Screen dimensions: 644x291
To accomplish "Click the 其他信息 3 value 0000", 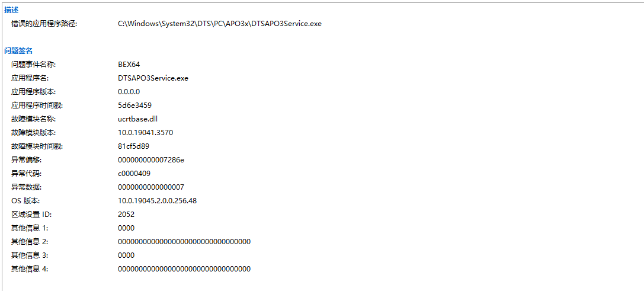I will (x=126, y=255).
